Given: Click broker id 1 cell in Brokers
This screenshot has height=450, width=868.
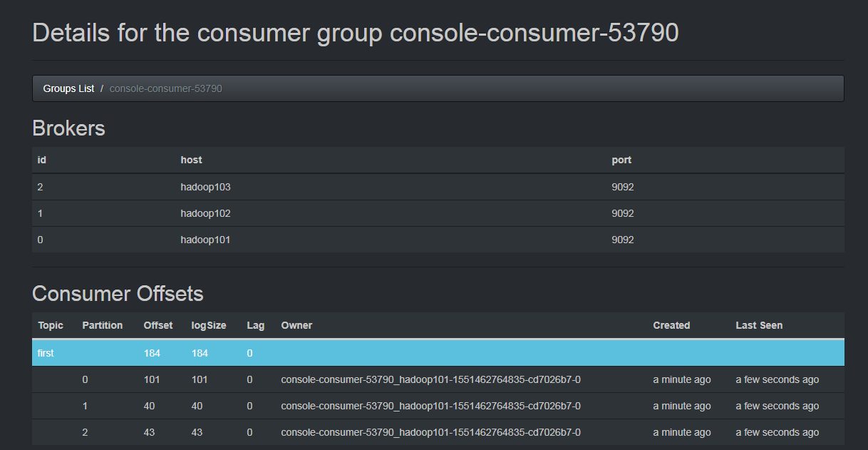Looking at the screenshot, I should [41, 213].
